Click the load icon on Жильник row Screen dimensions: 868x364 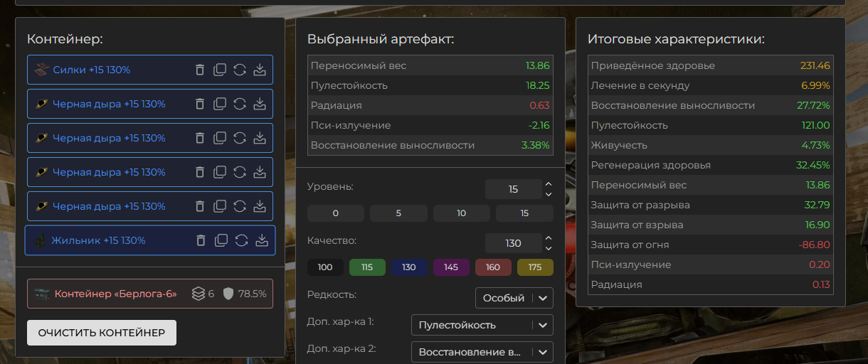click(x=261, y=240)
